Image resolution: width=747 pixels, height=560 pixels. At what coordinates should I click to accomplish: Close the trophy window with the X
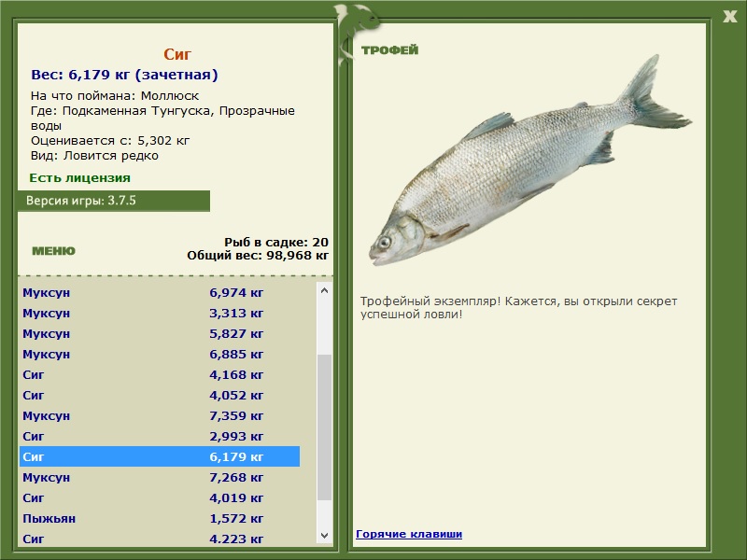pyautogui.click(x=729, y=17)
